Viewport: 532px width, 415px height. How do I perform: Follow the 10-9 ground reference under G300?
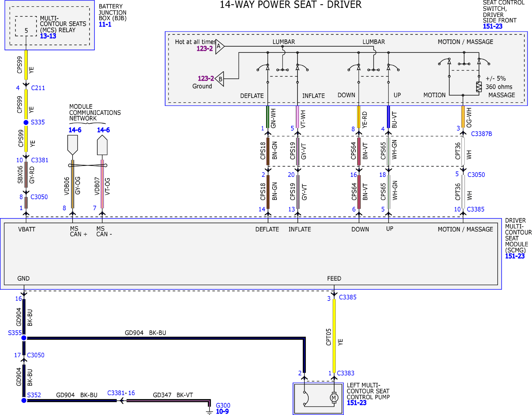click(222, 411)
